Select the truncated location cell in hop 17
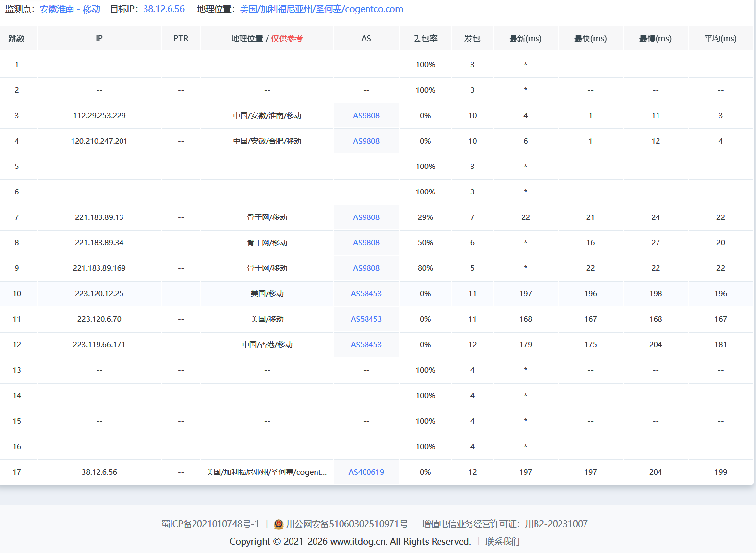This screenshot has height=553, width=756. coord(267,472)
